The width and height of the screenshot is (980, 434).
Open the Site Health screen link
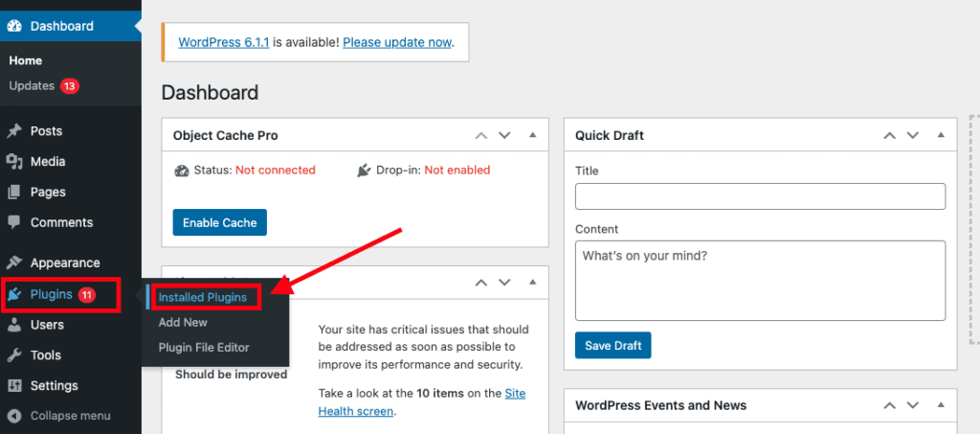422,402
